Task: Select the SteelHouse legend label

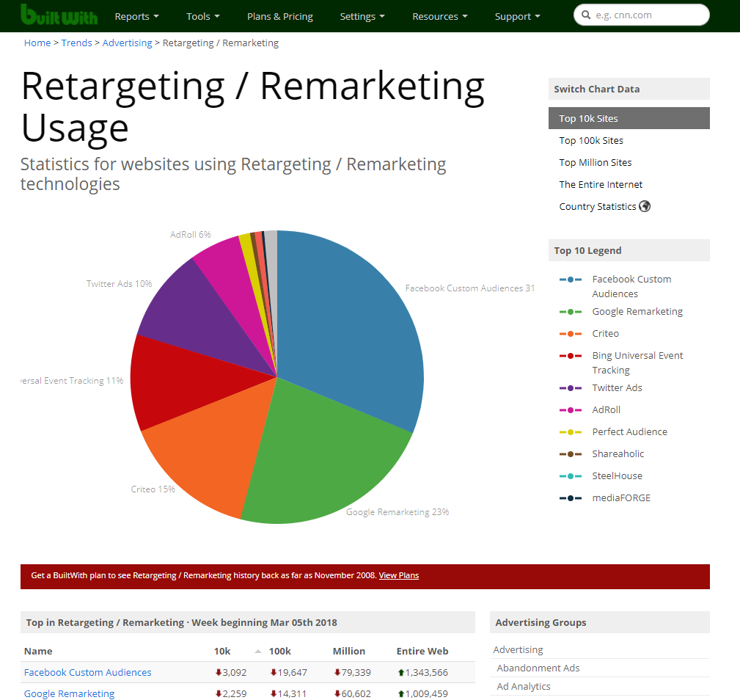Action: (x=617, y=475)
